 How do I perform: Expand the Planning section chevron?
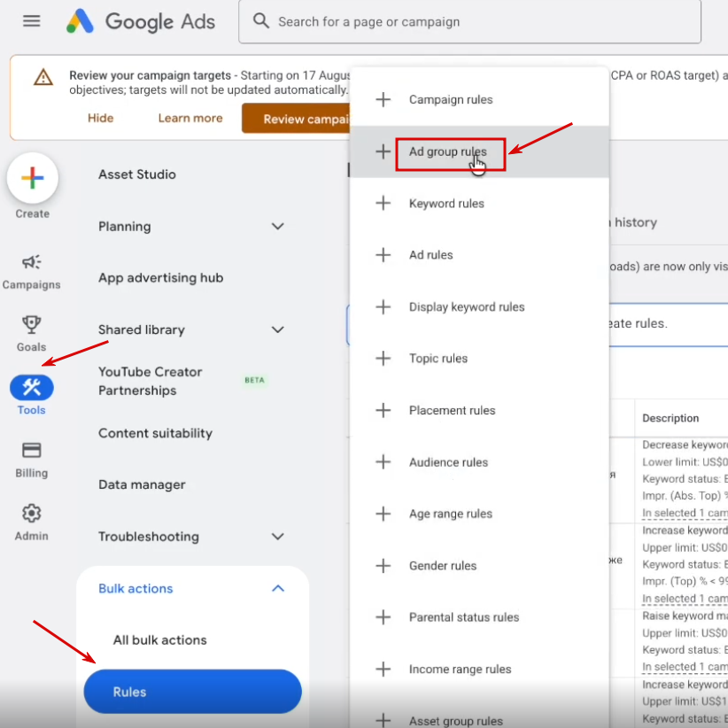pos(277,227)
